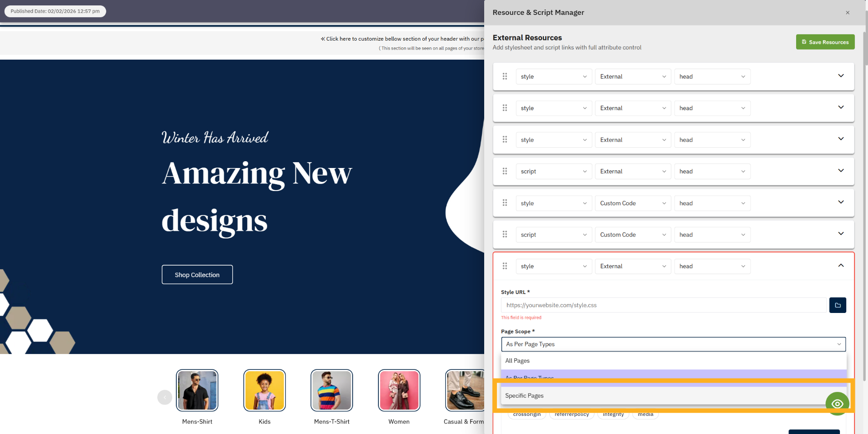Viewport: 868px width, 434px height.
Task: Open the External source dropdown on the script row
Action: 632,171
